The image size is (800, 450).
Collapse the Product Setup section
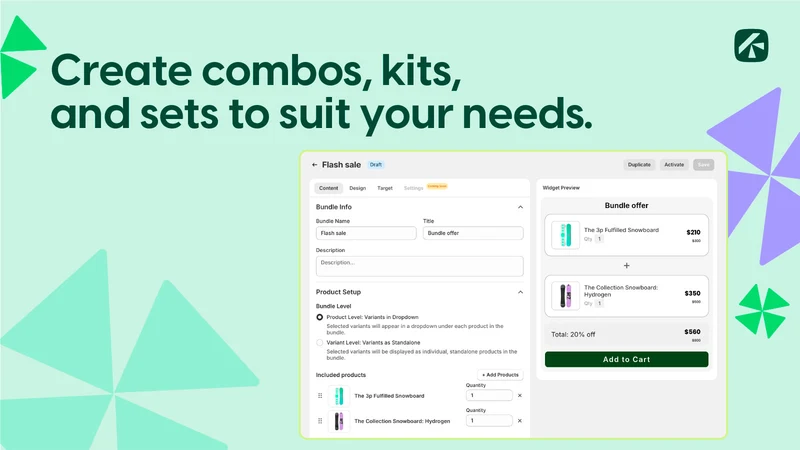click(x=520, y=292)
